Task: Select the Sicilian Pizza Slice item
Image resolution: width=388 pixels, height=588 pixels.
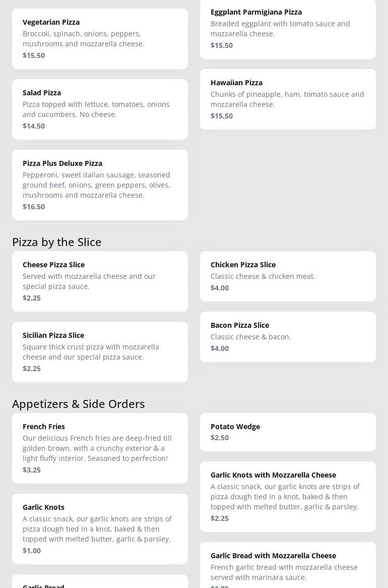Action: (x=100, y=351)
